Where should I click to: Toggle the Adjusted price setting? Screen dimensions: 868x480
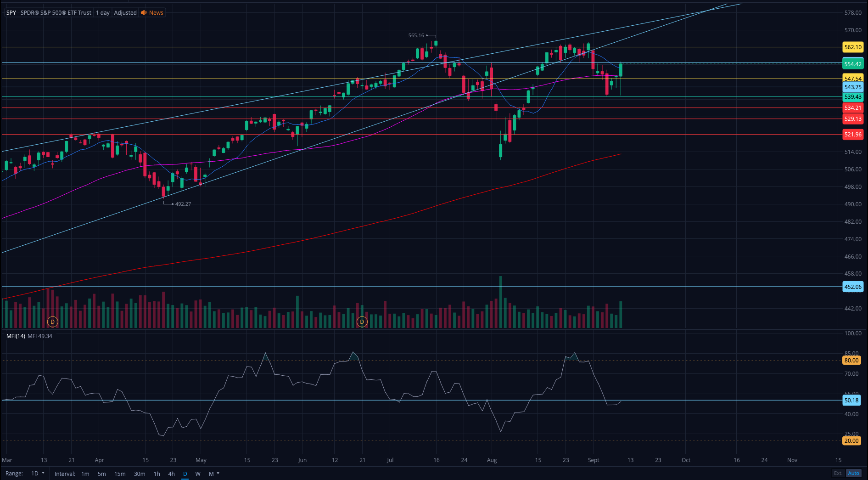click(x=125, y=13)
